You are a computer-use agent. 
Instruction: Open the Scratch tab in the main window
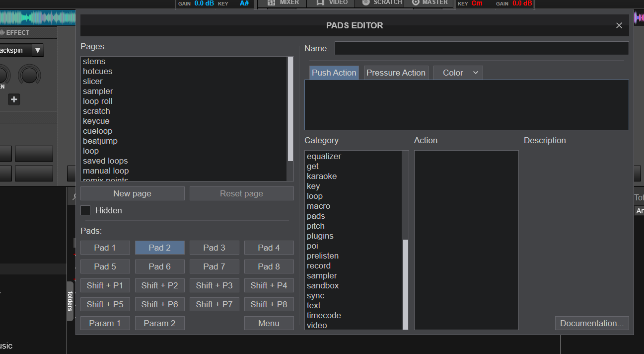coord(381,2)
